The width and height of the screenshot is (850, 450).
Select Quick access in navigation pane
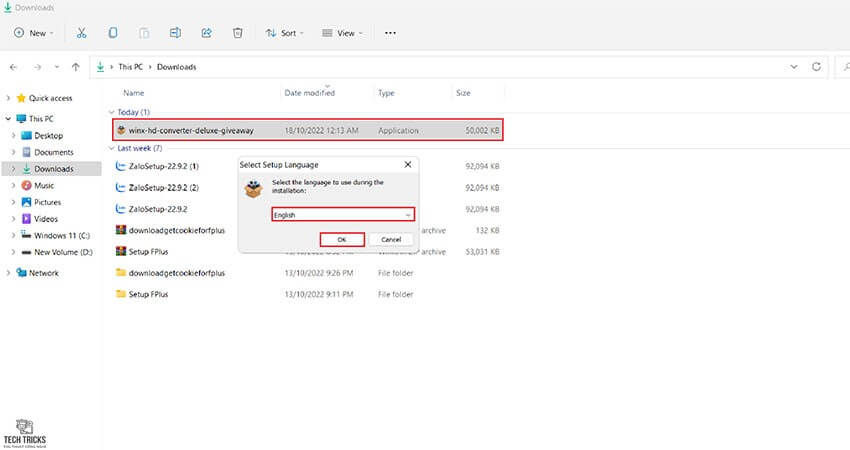tap(50, 98)
